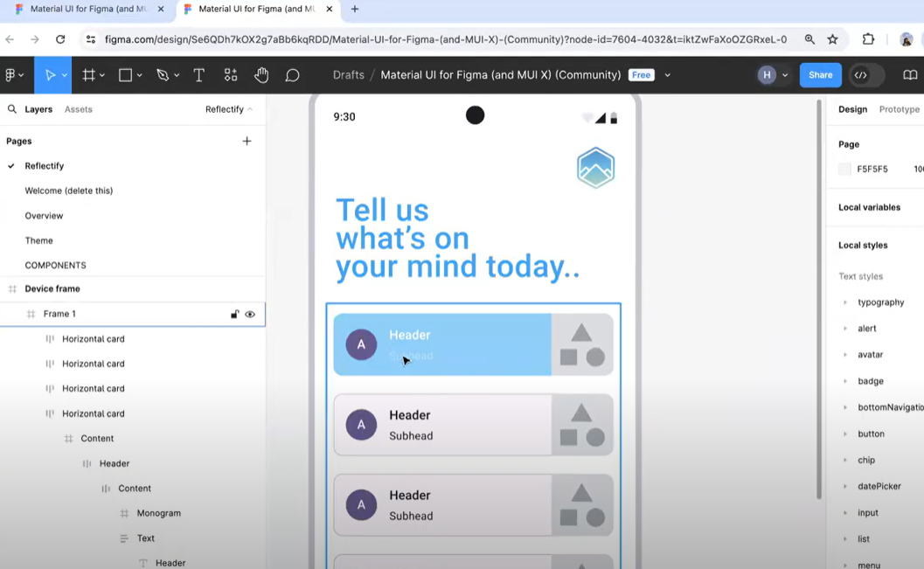This screenshot has width=924, height=569.
Task: Add a new page with plus icon
Action: pos(247,141)
